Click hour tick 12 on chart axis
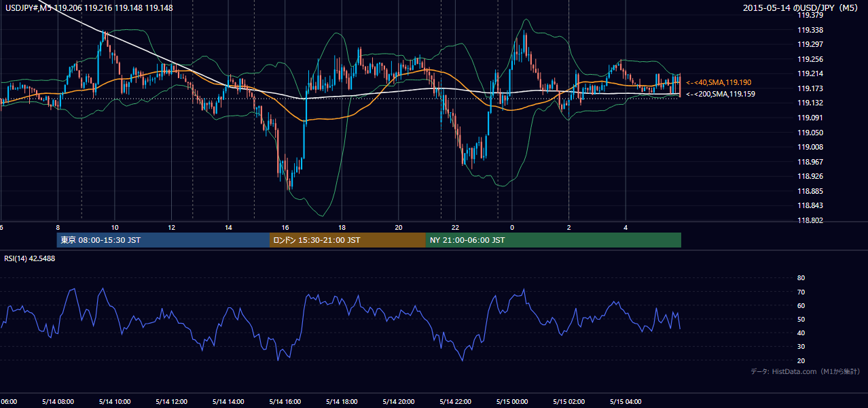This screenshot has width=868, height=408. pyautogui.click(x=171, y=228)
